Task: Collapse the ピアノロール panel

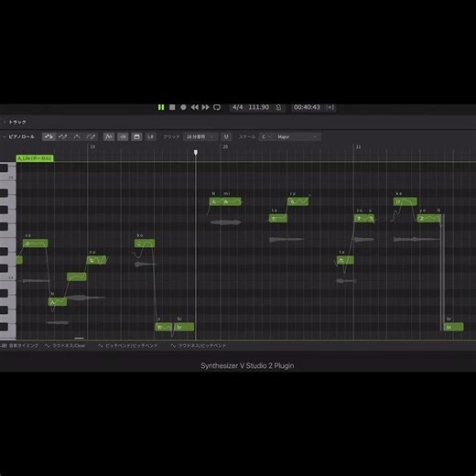Action: click(x=5, y=136)
